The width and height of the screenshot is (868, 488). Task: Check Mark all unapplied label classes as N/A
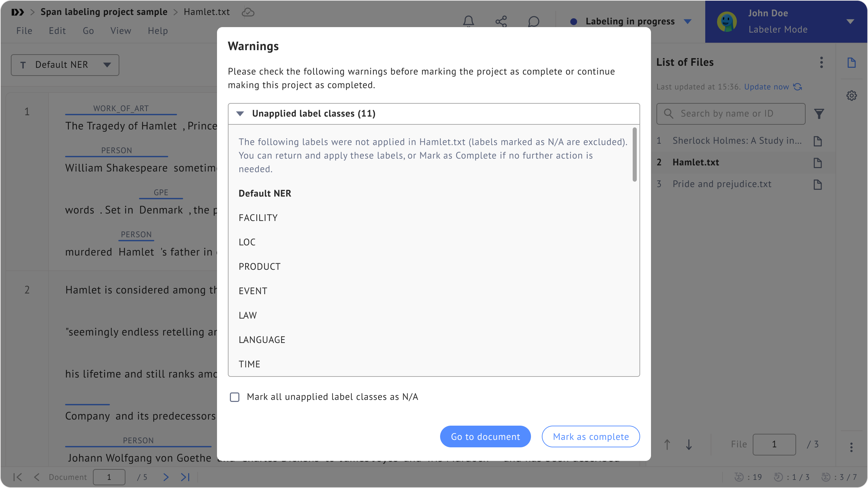pos(235,397)
